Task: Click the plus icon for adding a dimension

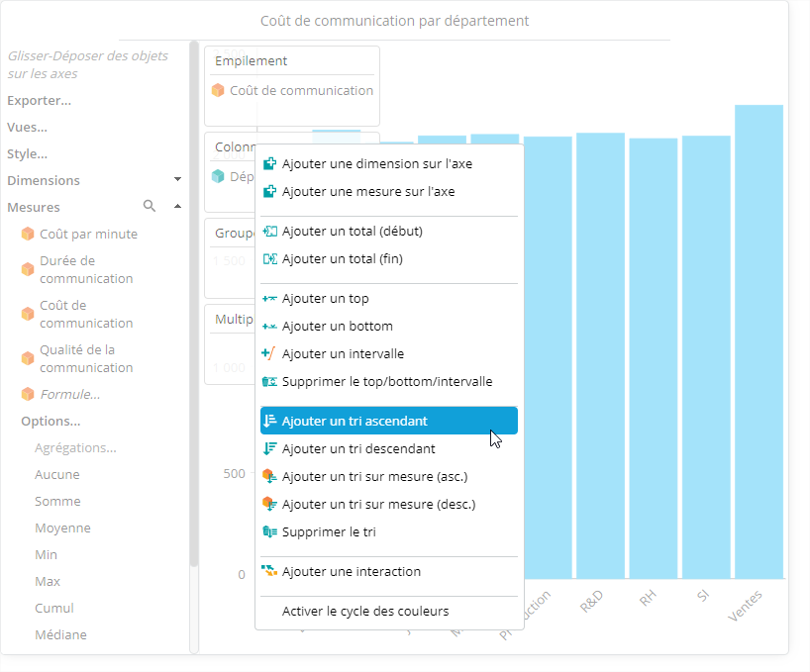Action: pos(269,164)
